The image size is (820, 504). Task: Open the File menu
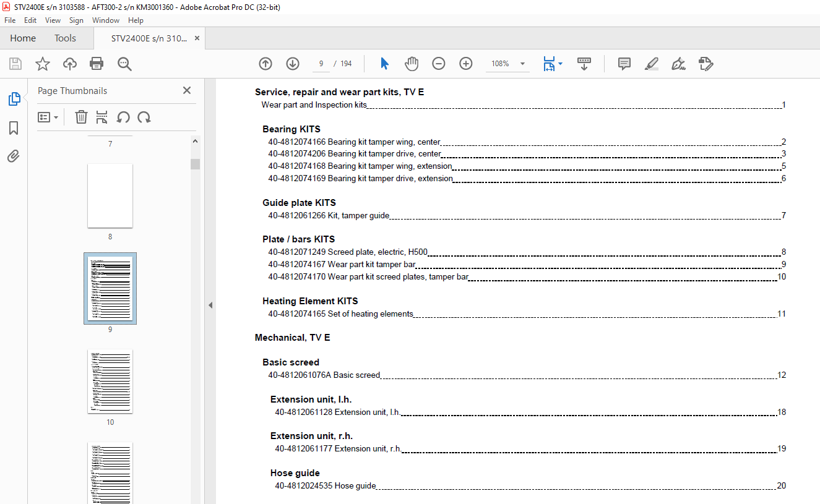pos(10,20)
